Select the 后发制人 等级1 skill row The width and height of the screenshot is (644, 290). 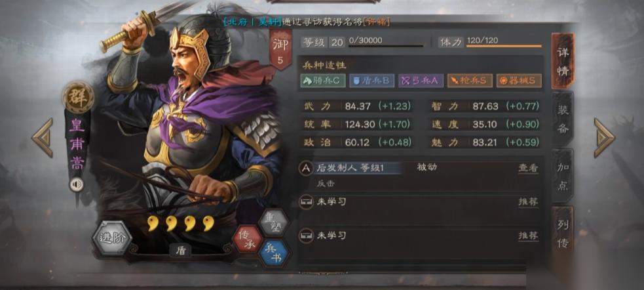point(419,175)
